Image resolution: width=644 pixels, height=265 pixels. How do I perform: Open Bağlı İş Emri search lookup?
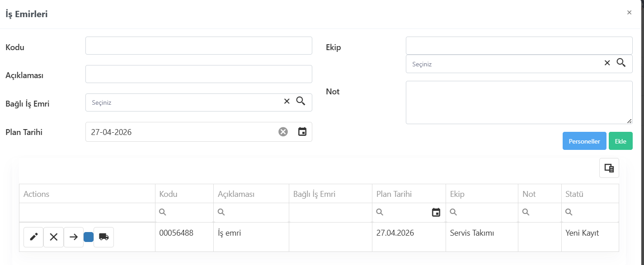click(301, 101)
